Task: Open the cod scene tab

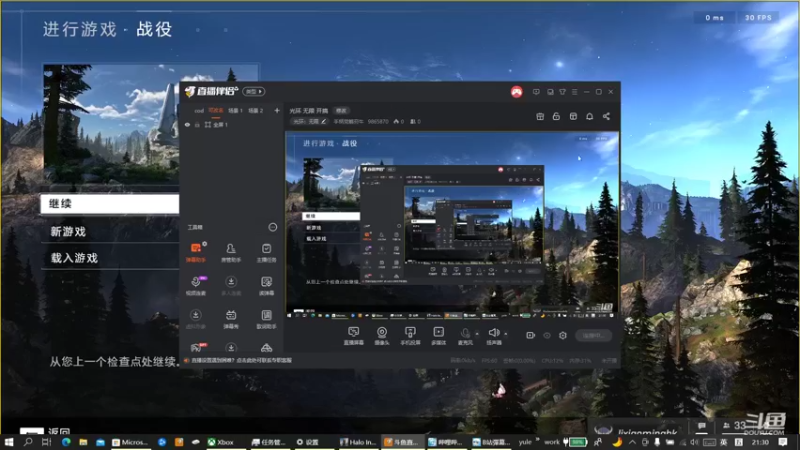Action: (199, 111)
